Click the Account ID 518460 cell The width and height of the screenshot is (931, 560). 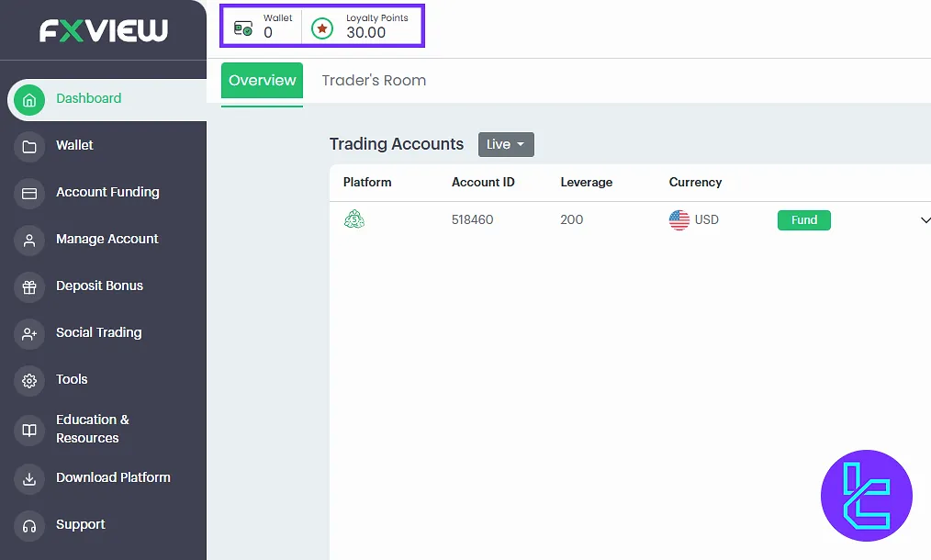click(472, 219)
